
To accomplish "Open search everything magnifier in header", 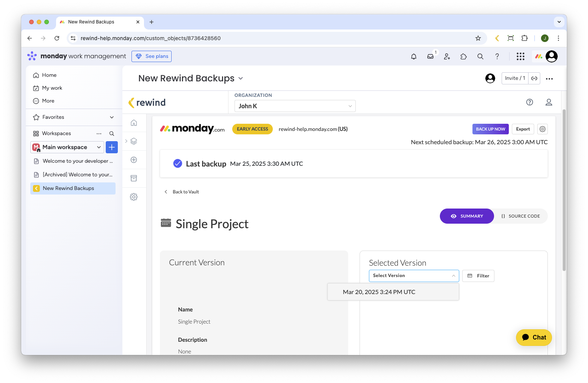I will (480, 56).
